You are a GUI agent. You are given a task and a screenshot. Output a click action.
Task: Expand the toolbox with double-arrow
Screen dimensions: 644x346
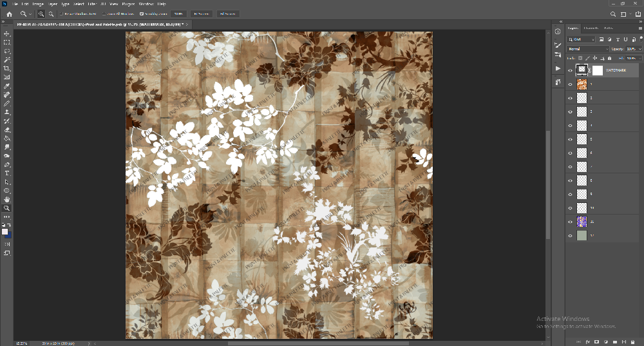pos(3,22)
